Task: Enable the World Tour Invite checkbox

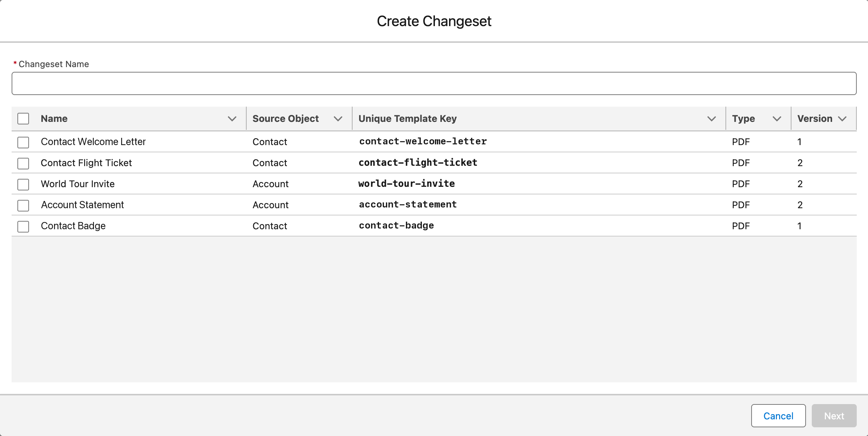Action: pos(23,184)
